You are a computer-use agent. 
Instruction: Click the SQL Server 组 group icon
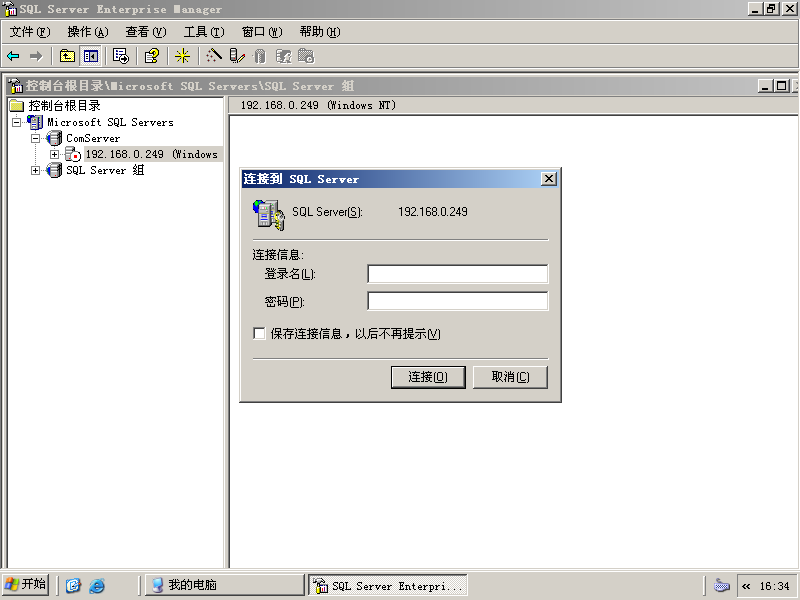[54, 170]
